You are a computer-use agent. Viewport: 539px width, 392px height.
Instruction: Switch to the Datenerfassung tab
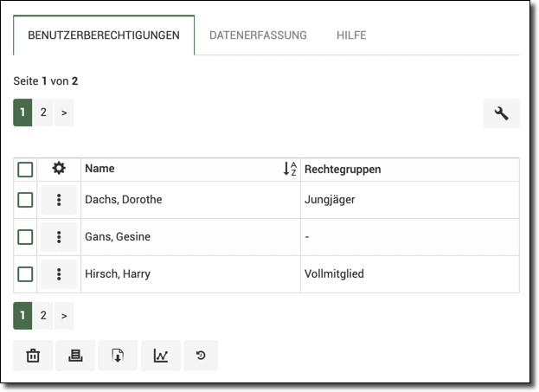tap(258, 35)
